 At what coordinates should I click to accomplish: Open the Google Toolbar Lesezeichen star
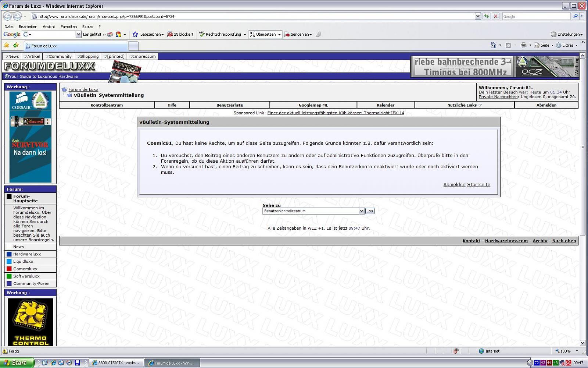click(135, 34)
